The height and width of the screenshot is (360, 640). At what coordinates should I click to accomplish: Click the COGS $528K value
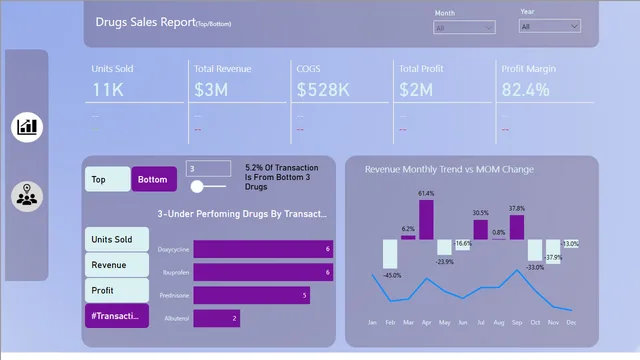323,90
